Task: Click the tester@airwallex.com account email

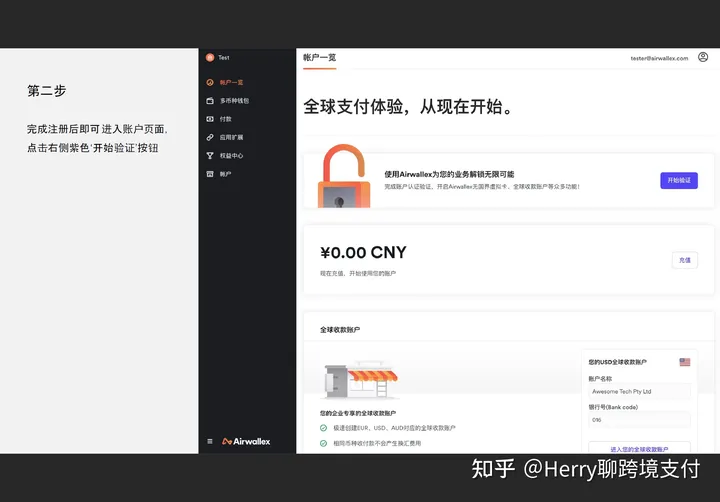Action: (x=659, y=58)
